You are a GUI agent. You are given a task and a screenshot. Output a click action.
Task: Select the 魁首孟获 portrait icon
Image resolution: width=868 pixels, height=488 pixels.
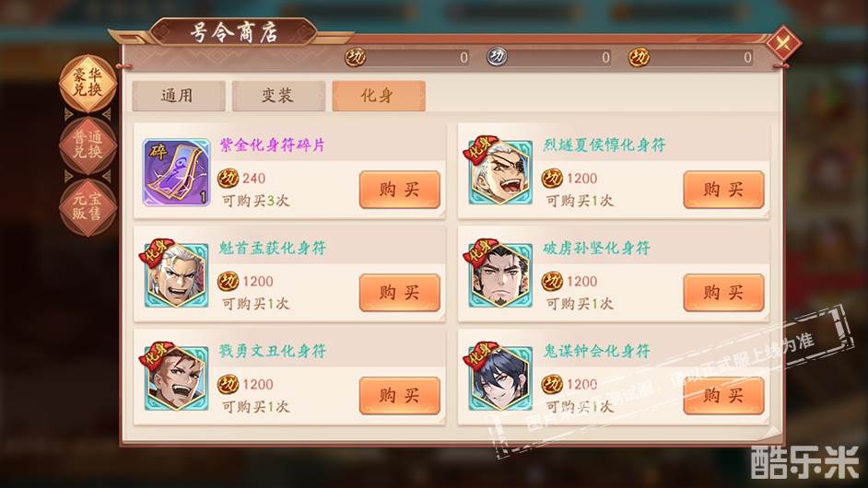click(x=174, y=274)
